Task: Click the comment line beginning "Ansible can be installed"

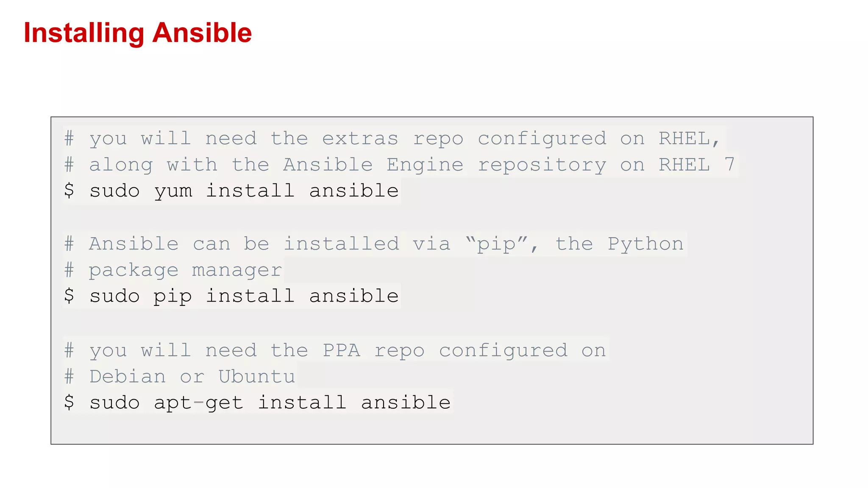Action: click(x=374, y=244)
